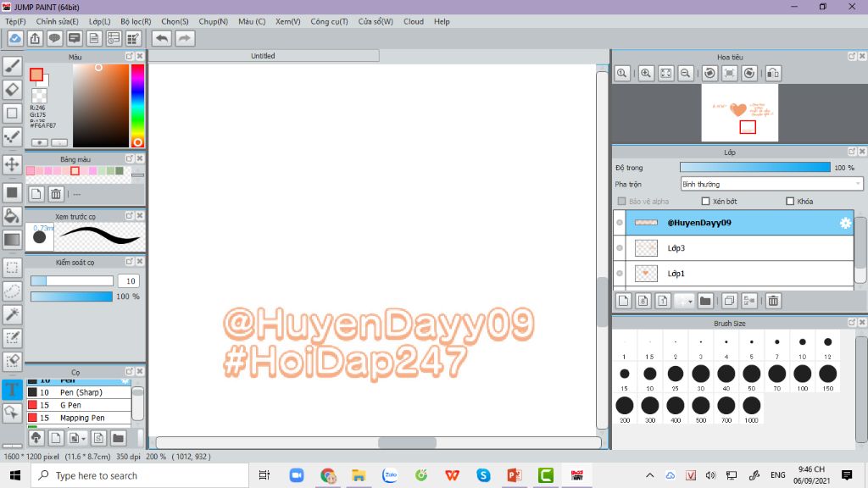Click the Undo arrow in toolbar
The image size is (868, 488).
162,38
